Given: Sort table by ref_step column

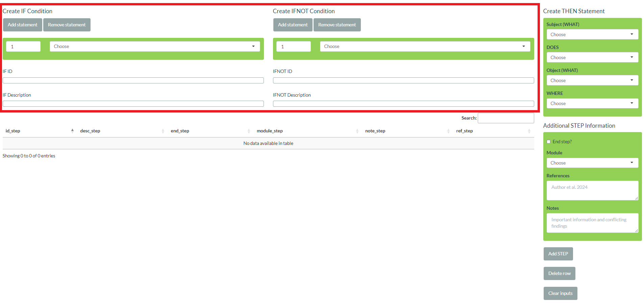Looking at the screenshot, I should (x=464, y=131).
